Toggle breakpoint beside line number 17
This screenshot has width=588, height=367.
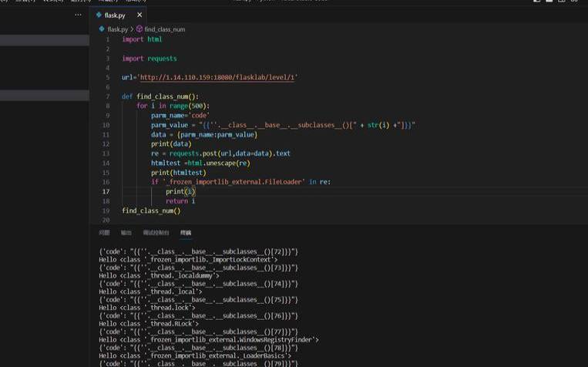pos(97,191)
